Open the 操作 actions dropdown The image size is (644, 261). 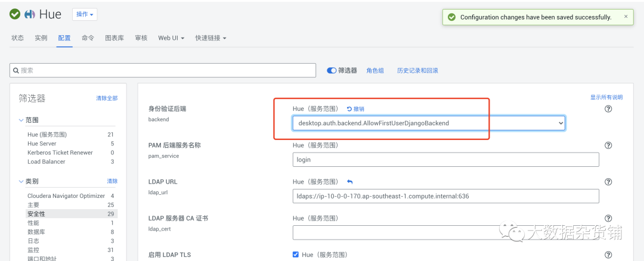(85, 14)
